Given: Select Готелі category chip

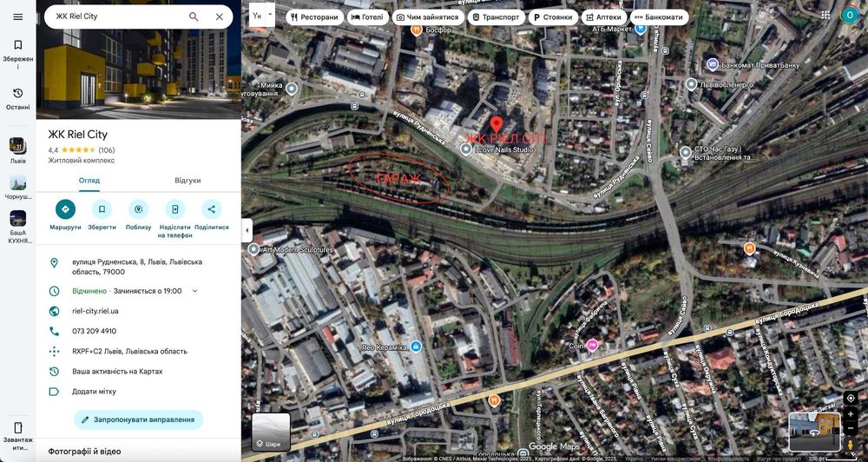Looking at the screenshot, I should click(x=367, y=17).
